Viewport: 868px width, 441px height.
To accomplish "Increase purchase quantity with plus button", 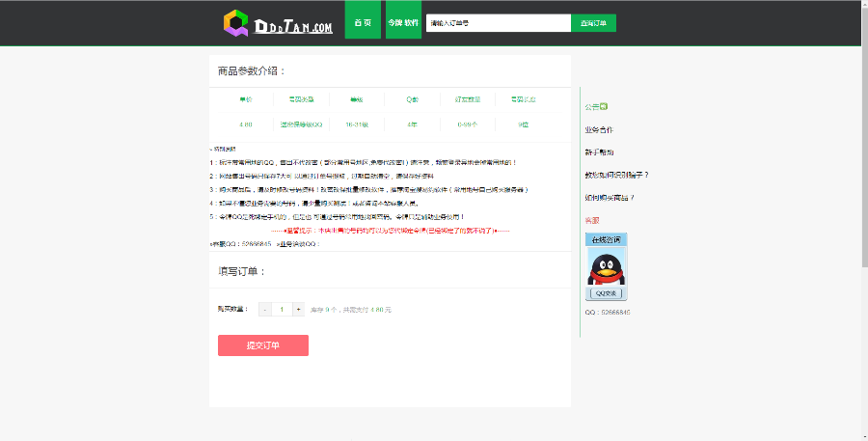I will click(298, 310).
